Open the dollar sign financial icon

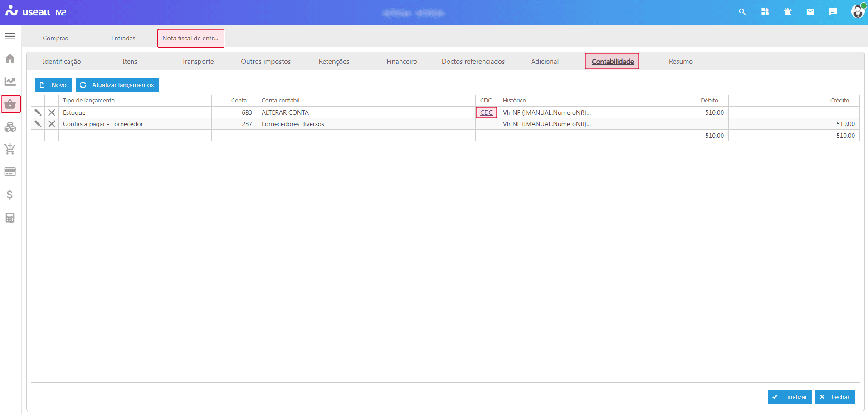click(x=10, y=195)
